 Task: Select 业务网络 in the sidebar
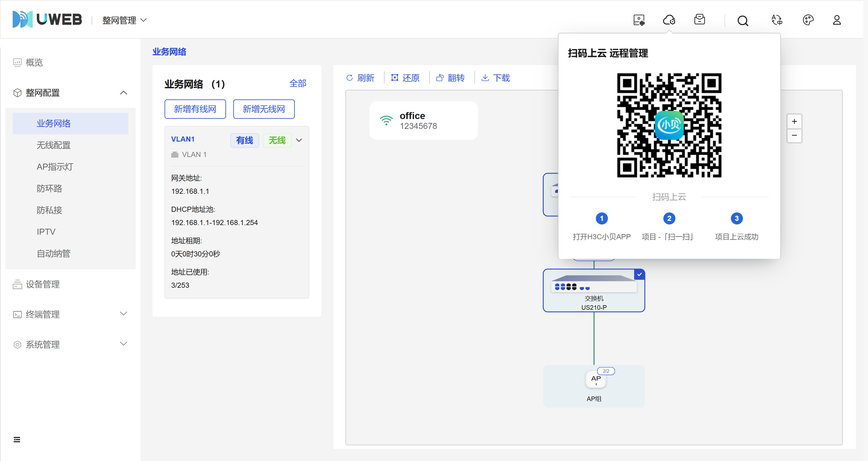coord(71,123)
